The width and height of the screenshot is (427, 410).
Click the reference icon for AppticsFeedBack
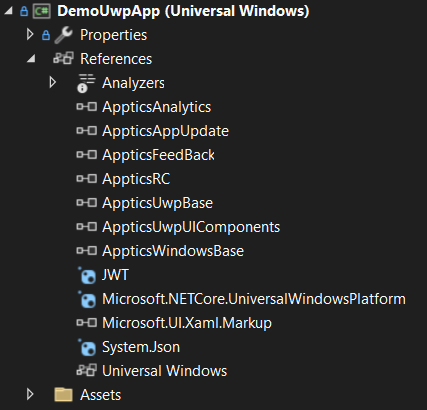click(x=87, y=155)
